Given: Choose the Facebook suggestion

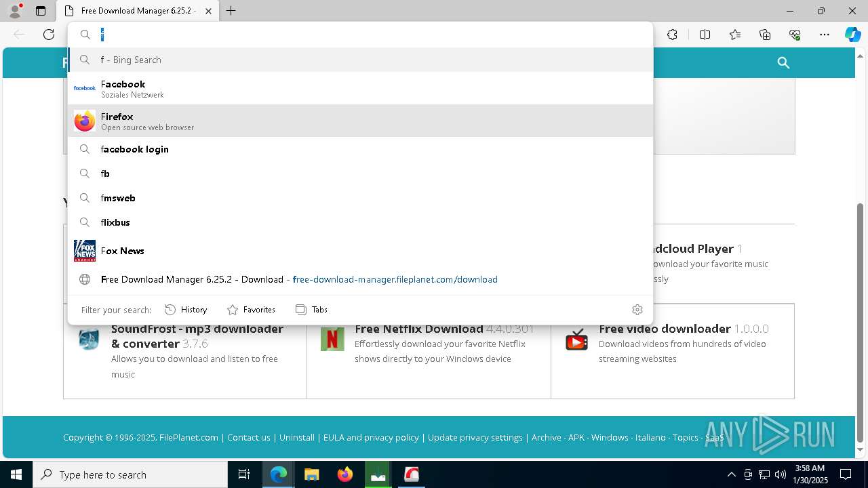Looking at the screenshot, I should click(360, 88).
